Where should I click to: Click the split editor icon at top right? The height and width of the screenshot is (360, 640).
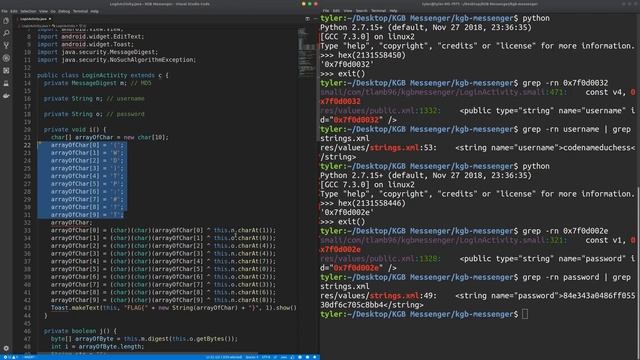pos(307,19)
